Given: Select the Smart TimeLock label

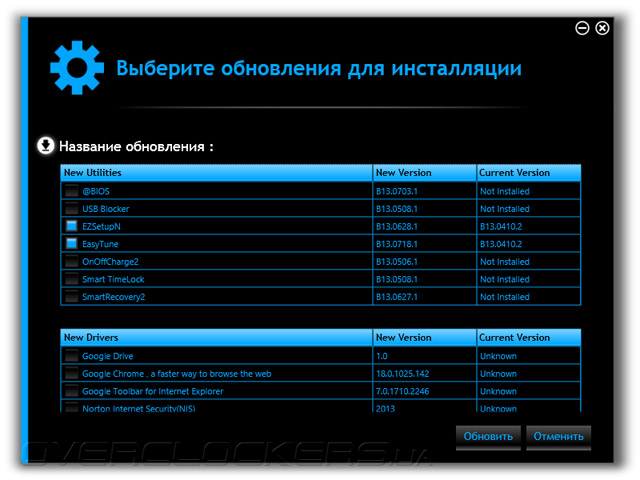Looking at the screenshot, I should click(113, 279).
